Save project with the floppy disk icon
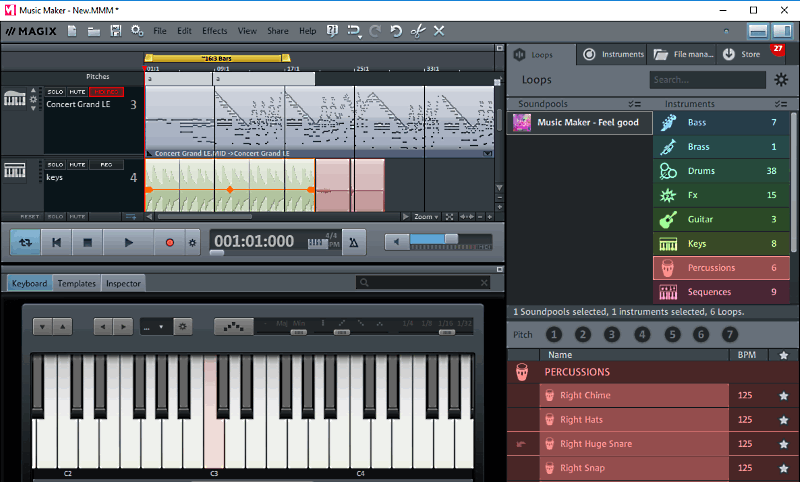The width and height of the screenshot is (800, 482). pyautogui.click(x=116, y=31)
